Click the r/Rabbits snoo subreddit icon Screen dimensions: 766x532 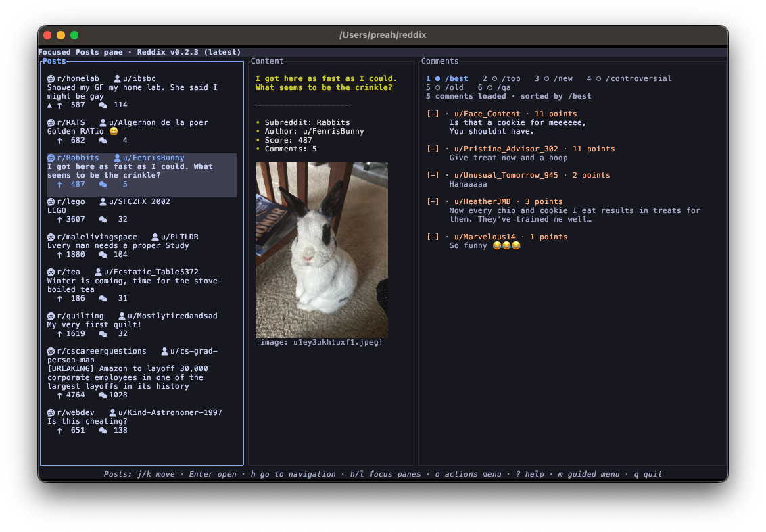[51, 157]
